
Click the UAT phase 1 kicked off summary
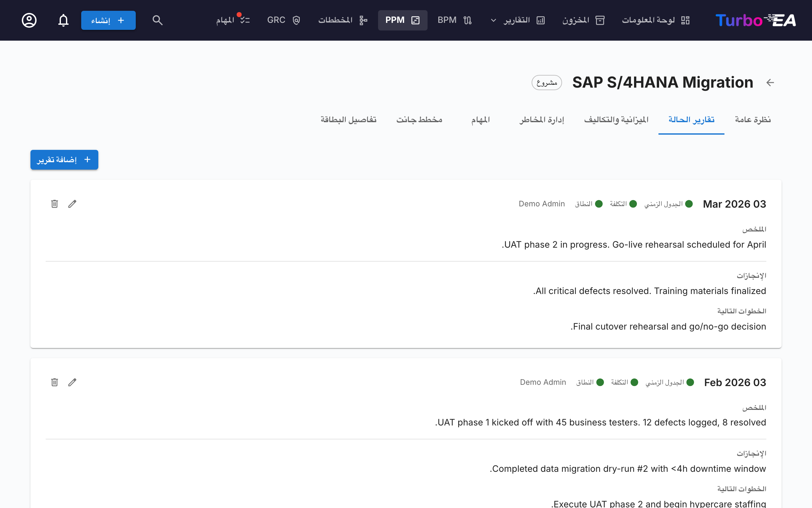point(601,422)
